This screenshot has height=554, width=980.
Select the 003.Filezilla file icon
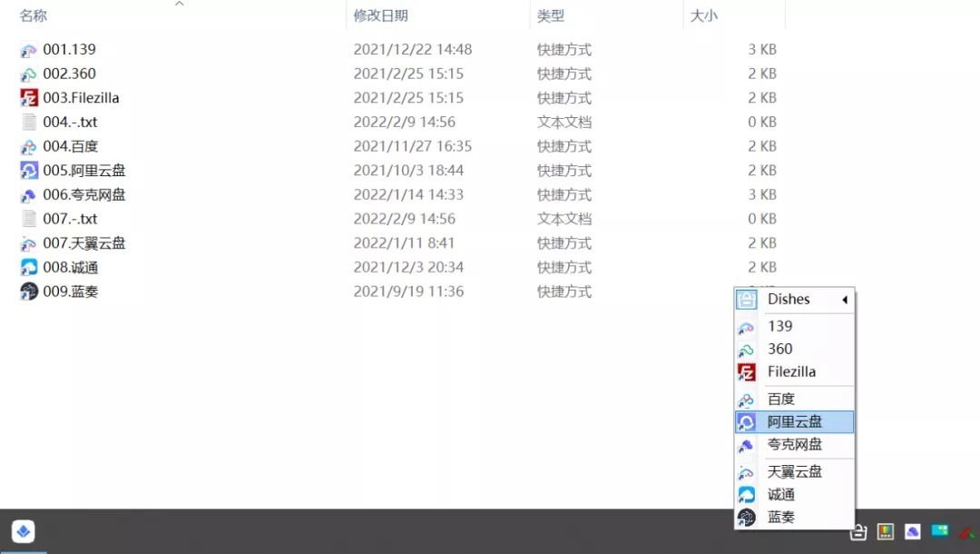29,98
